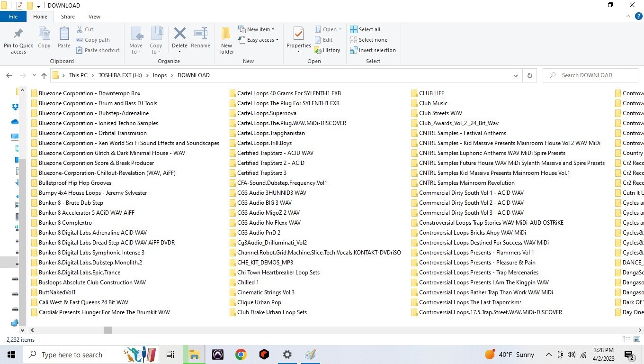Collapse the ribbon using the chevron
644x364 pixels.
point(628,16)
